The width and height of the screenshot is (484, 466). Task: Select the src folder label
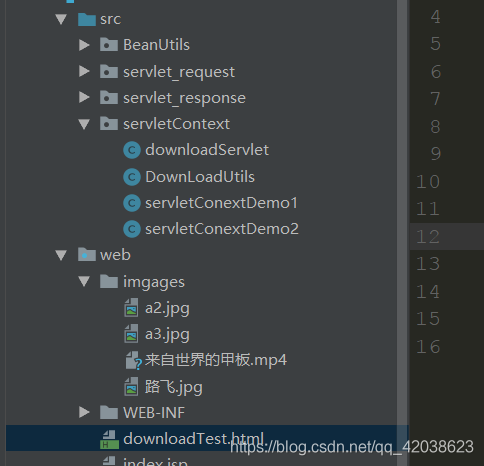coord(110,19)
